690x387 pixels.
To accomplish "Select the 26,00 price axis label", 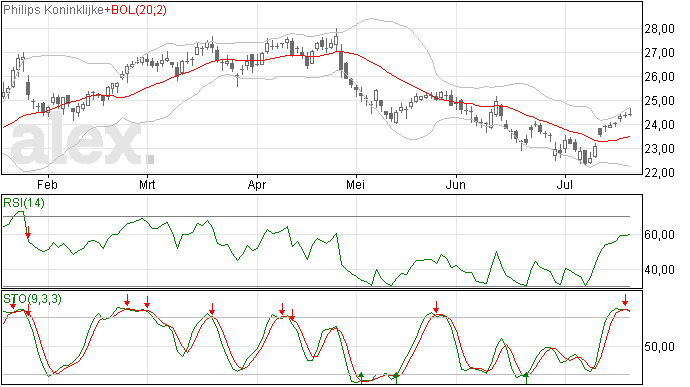I will click(659, 77).
